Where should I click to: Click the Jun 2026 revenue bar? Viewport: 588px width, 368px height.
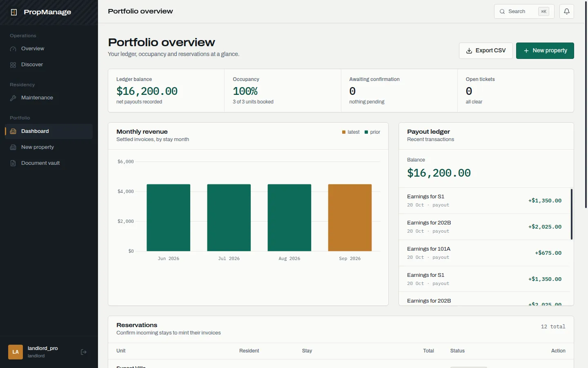[x=169, y=218]
